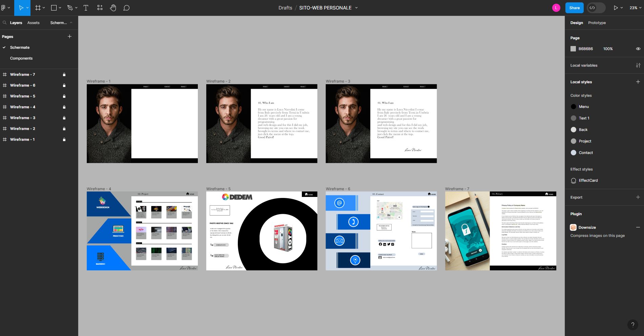644x336 pixels.
Task: Select the Pen tool
Action: [70, 8]
